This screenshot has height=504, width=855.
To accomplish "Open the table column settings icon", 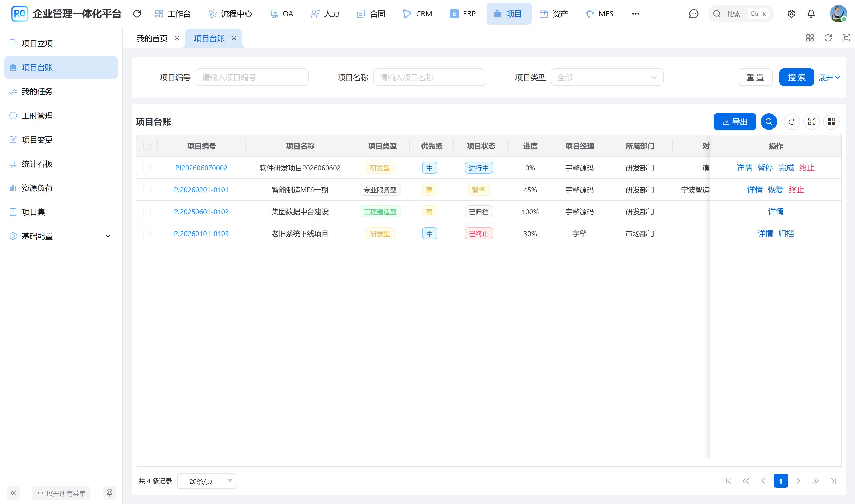I will pos(831,122).
